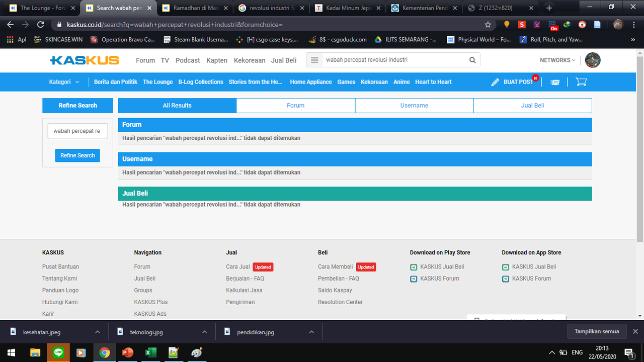The height and width of the screenshot is (362, 644).
Task: Click the magnifier search icon
Action: pos(472,60)
